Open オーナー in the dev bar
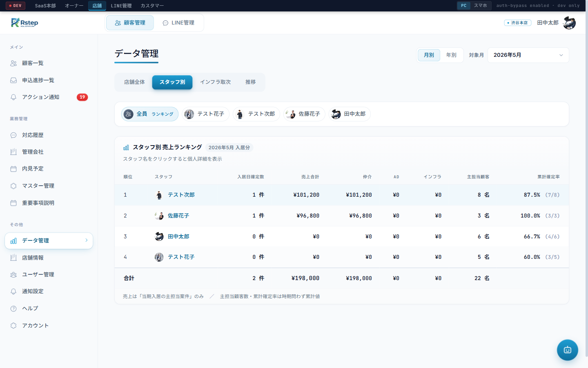Viewport: 588px width, 368px height. (x=74, y=6)
